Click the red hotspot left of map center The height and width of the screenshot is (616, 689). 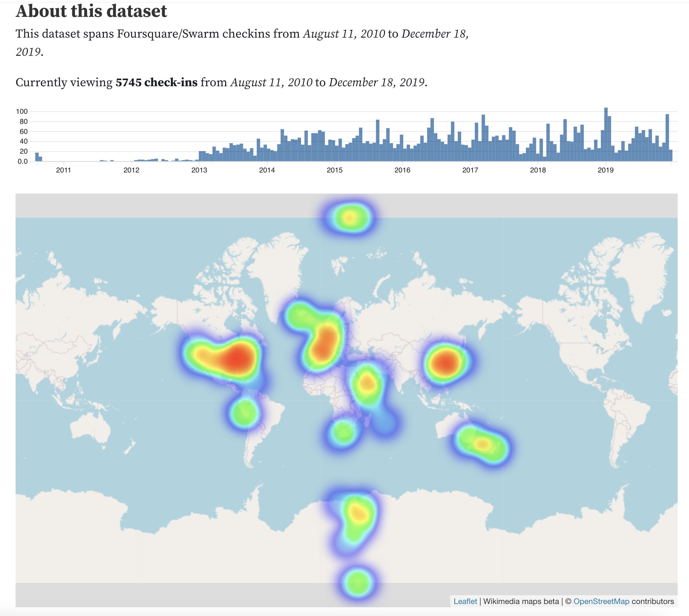pos(237,360)
